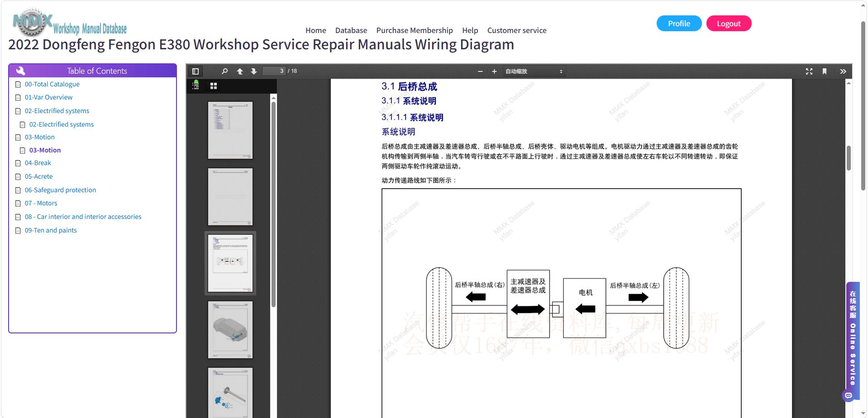Click the pink Logout button
This screenshot has height=418, width=868.
click(x=729, y=24)
